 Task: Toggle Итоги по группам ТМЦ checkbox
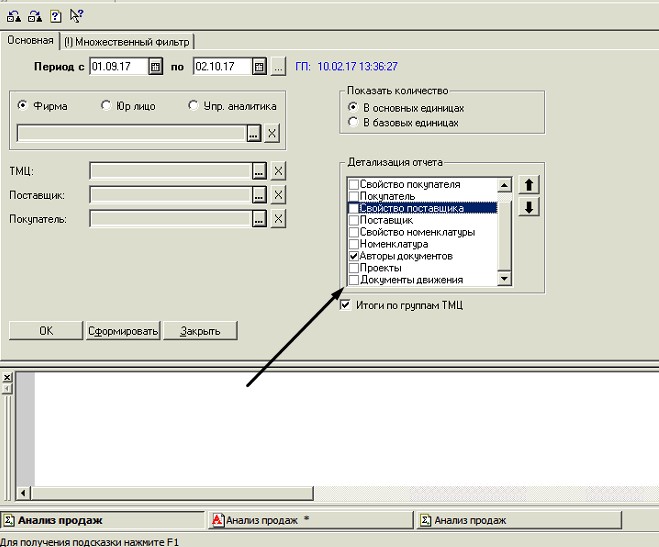pyautogui.click(x=346, y=305)
